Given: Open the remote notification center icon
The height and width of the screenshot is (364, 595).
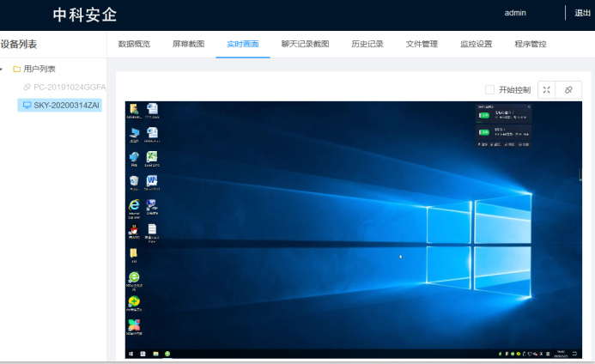Looking at the screenshot, I should 574,354.
